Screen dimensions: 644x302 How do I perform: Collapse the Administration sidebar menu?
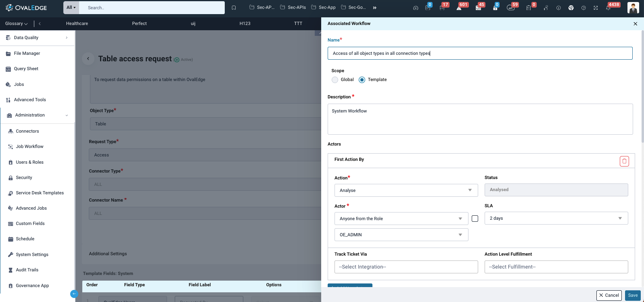click(37, 115)
